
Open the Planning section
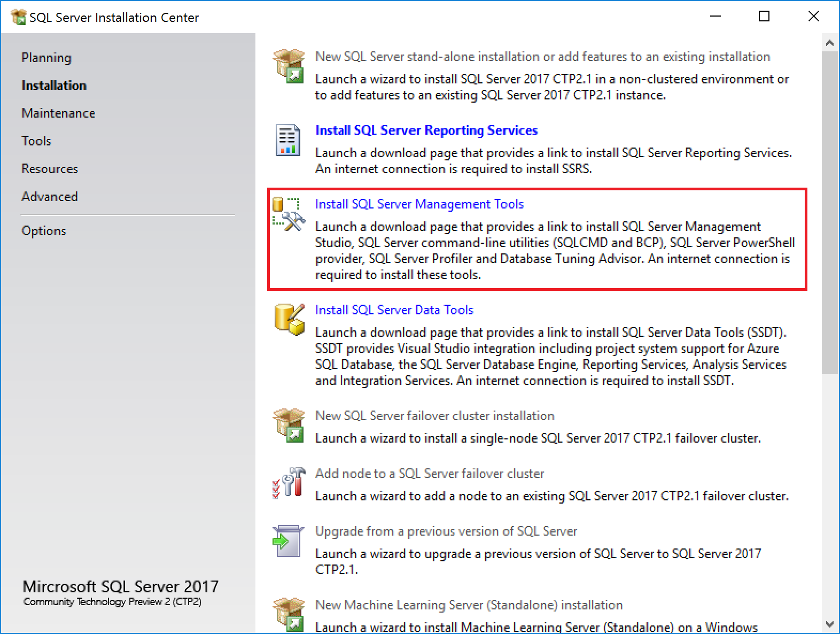coord(46,58)
